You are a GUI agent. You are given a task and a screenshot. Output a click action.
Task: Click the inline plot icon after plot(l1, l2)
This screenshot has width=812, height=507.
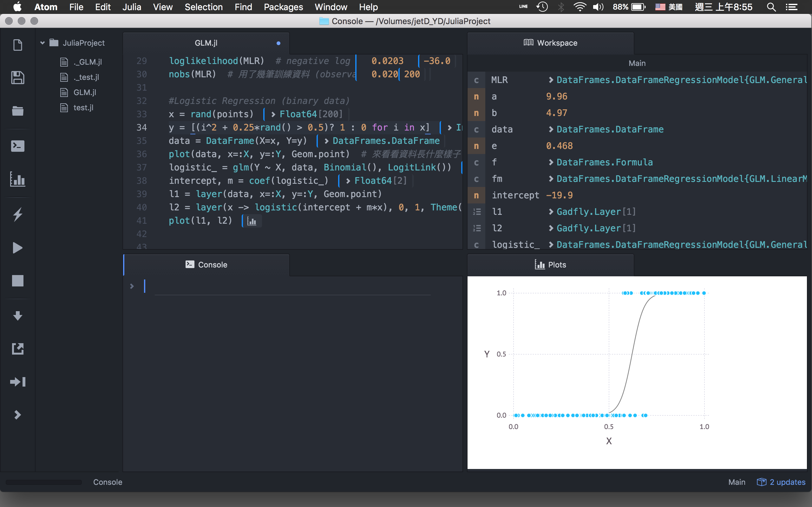click(252, 221)
